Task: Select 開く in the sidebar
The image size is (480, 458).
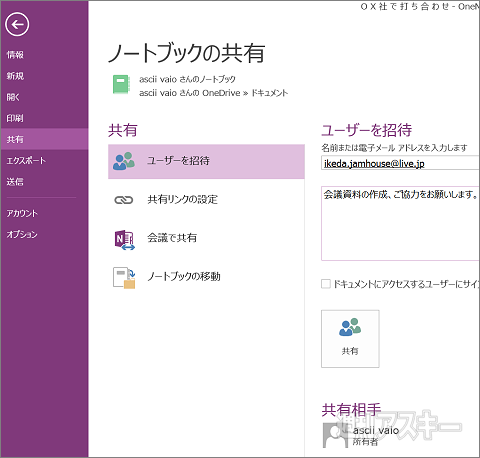Action: [13, 97]
